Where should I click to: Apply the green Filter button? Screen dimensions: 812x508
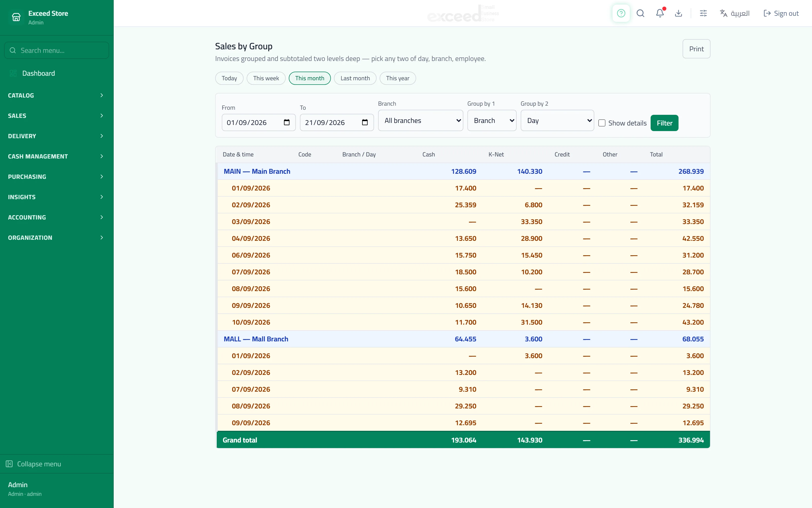[664, 123]
